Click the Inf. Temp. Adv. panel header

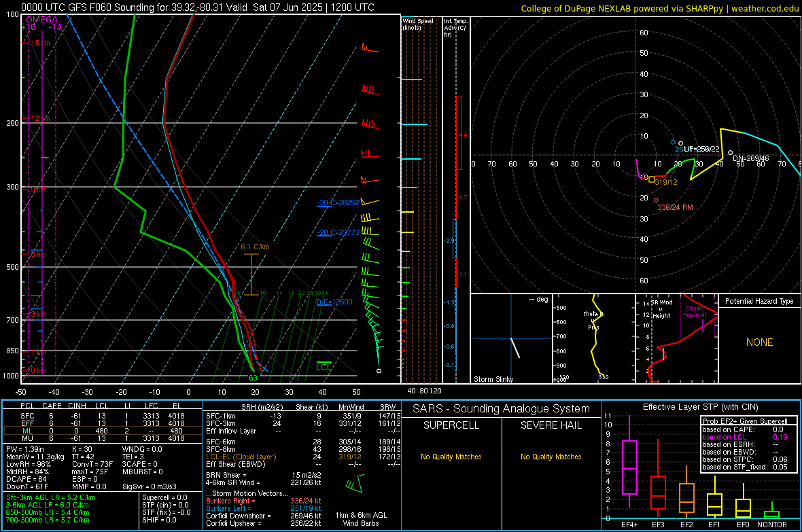[x=455, y=28]
